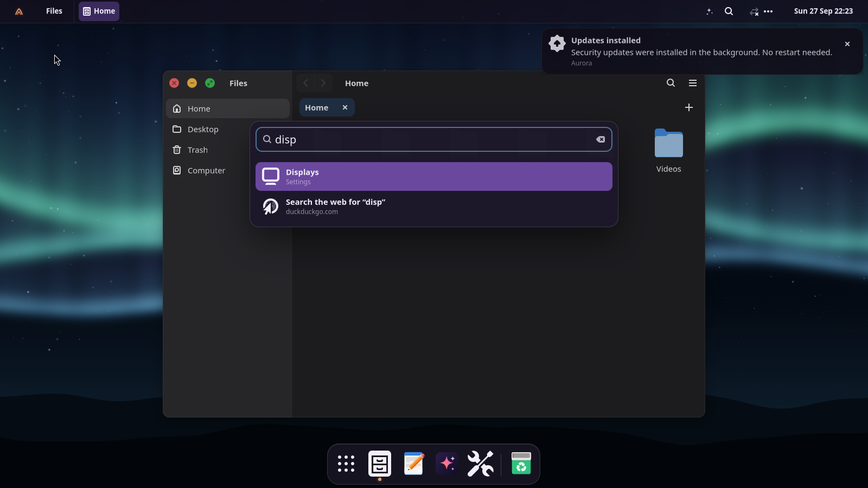This screenshot has width=868, height=488.
Task: Select the Home window button in top panel
Action: coord(99,11)
